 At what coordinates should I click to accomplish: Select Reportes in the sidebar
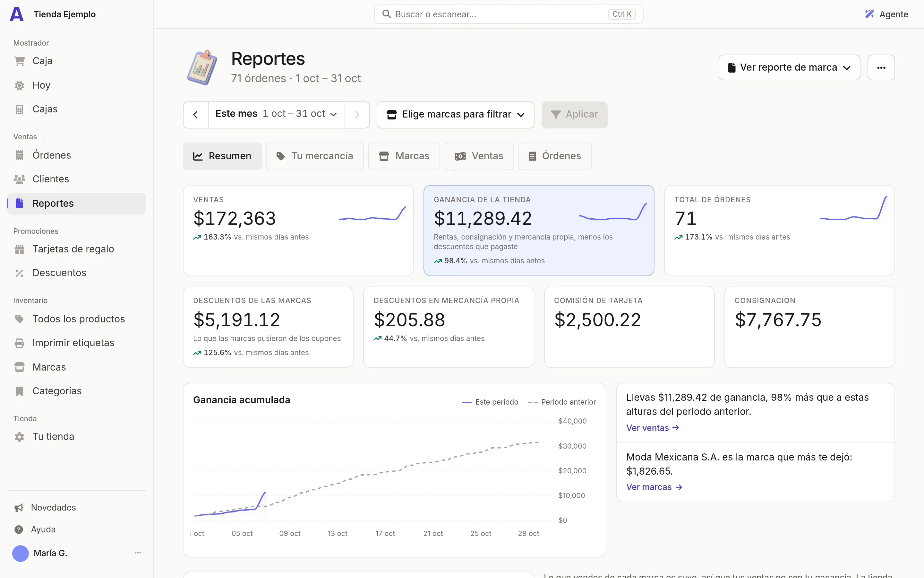(76, 203)
